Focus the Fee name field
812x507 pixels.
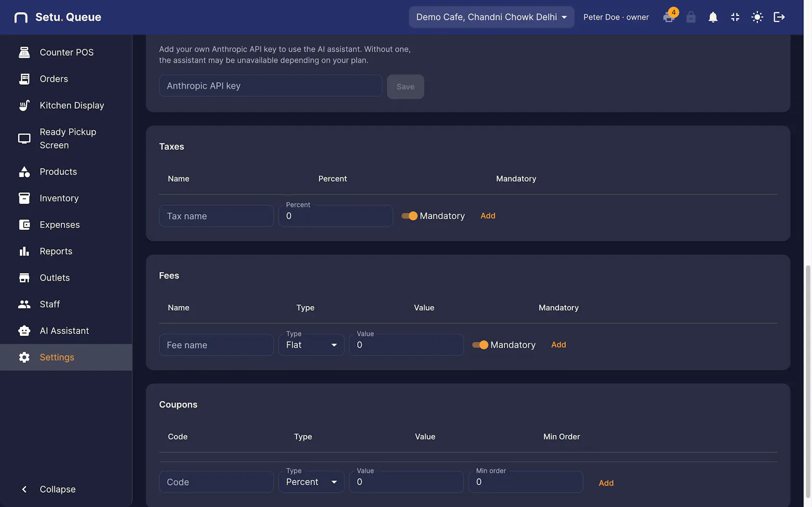pyautogui.click(x=216, y=345)
